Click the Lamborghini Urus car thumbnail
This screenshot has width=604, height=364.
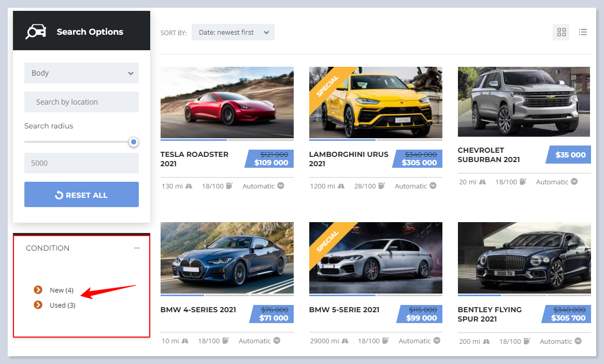click(376, 101)
